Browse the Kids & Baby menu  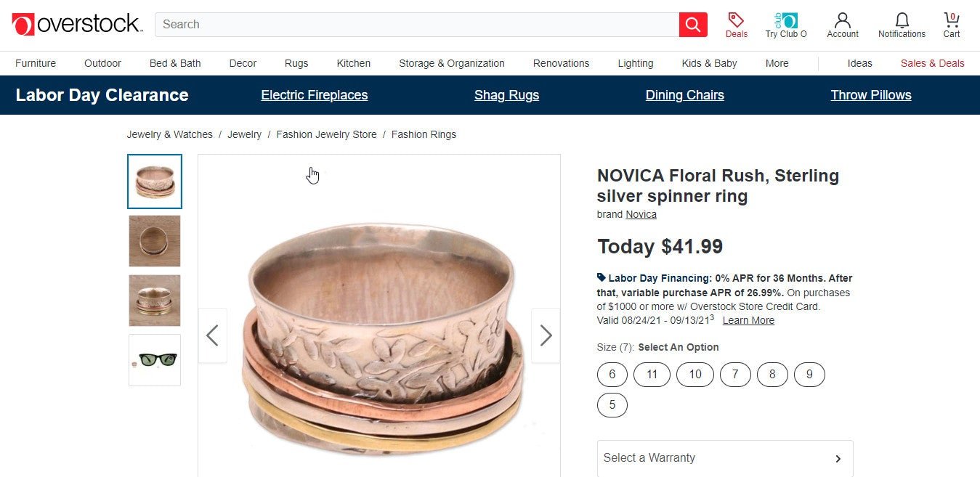point(709,63)
